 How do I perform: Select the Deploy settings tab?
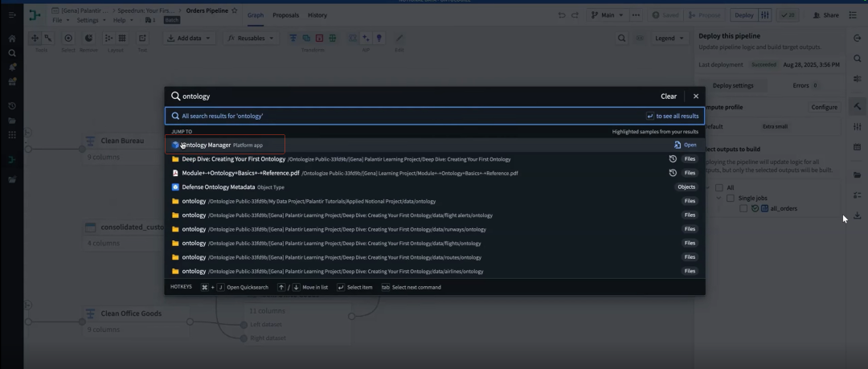coord(733,86)
